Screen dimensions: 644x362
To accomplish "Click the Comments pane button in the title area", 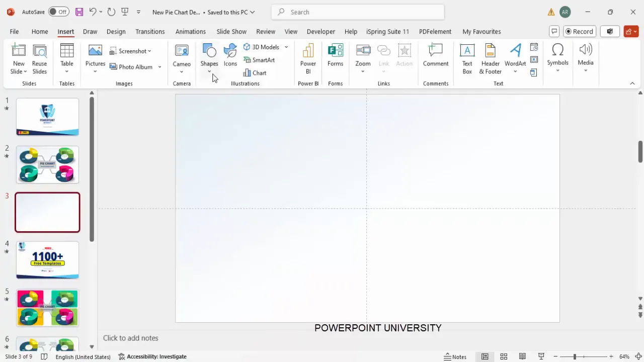I will pos(554,31).
